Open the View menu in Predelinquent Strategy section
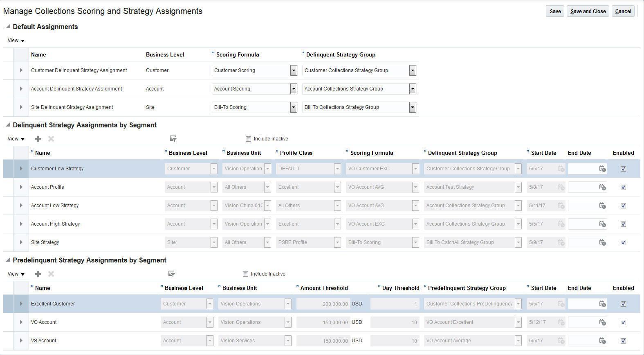644x355 pixels. click(16, 274)
